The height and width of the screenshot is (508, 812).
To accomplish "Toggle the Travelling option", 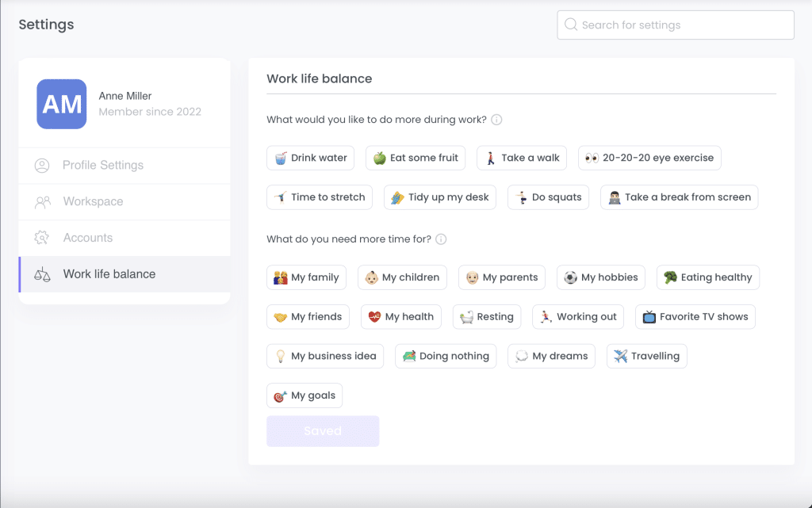I will pos(646,356).
